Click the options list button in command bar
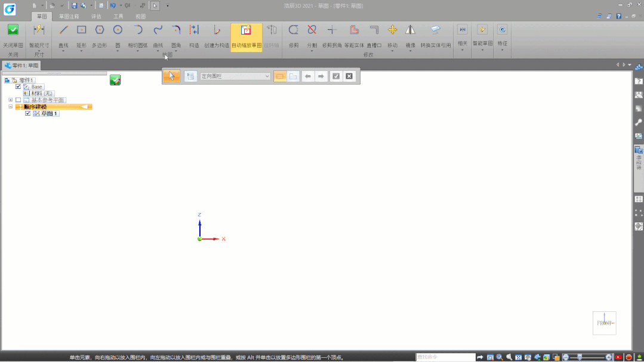 190,76
